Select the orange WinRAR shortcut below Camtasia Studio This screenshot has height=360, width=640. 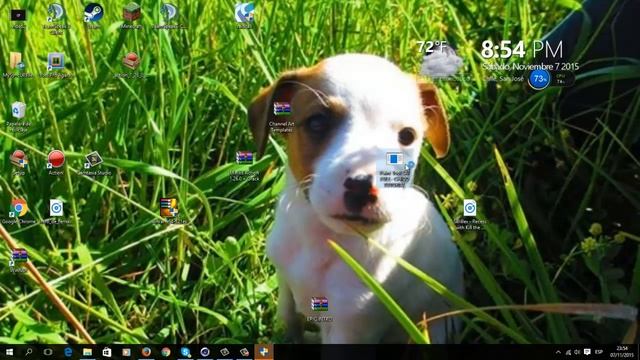(x=169, y=211)
